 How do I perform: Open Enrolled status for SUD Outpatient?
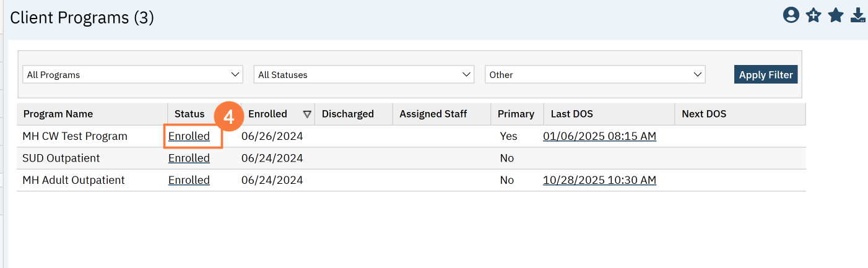coord(189,158)
